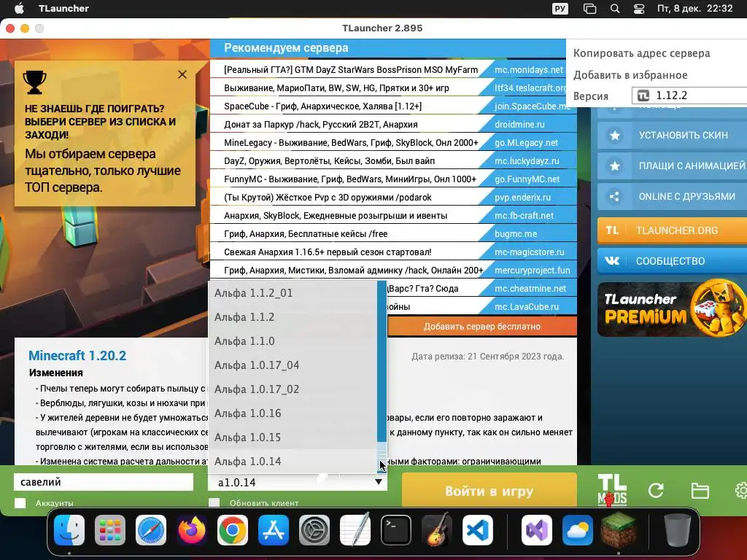Image resolution: width=747 pixels, height=560 pixels.
Task: Open the game folder icon
Action: click(x=700, y=491)
